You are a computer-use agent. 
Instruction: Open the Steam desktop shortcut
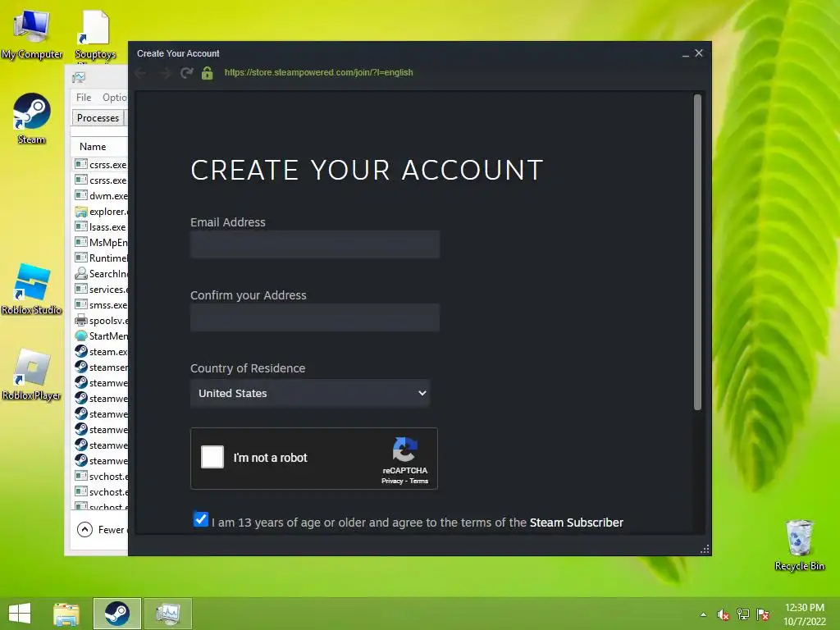click(31, 119)
